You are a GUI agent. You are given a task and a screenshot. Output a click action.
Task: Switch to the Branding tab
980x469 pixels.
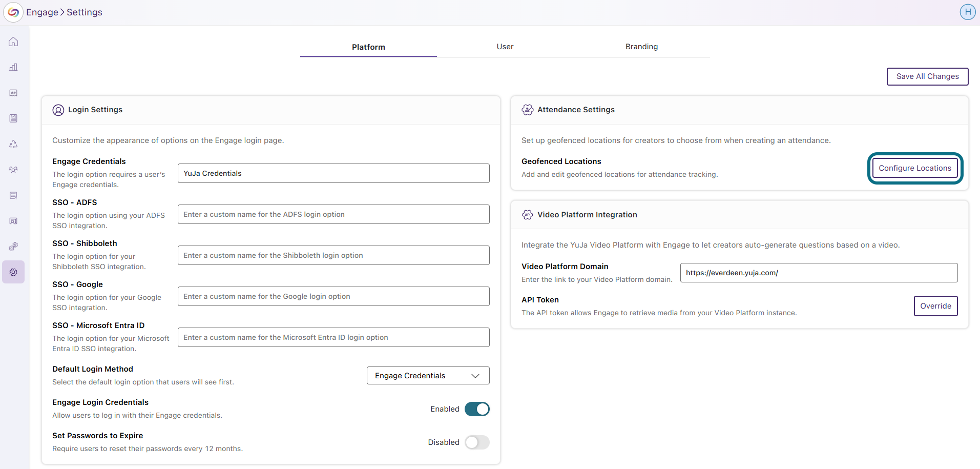coord(641,47)
